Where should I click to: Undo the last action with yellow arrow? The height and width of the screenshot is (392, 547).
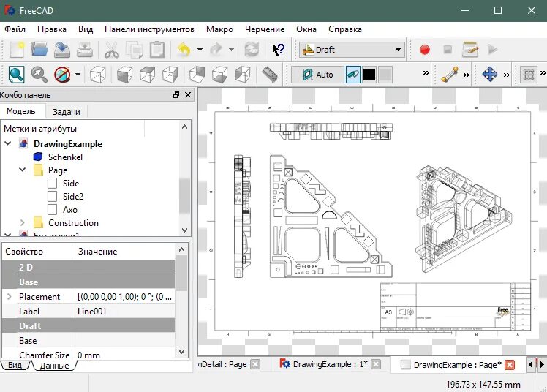click(x=184, y=50)
